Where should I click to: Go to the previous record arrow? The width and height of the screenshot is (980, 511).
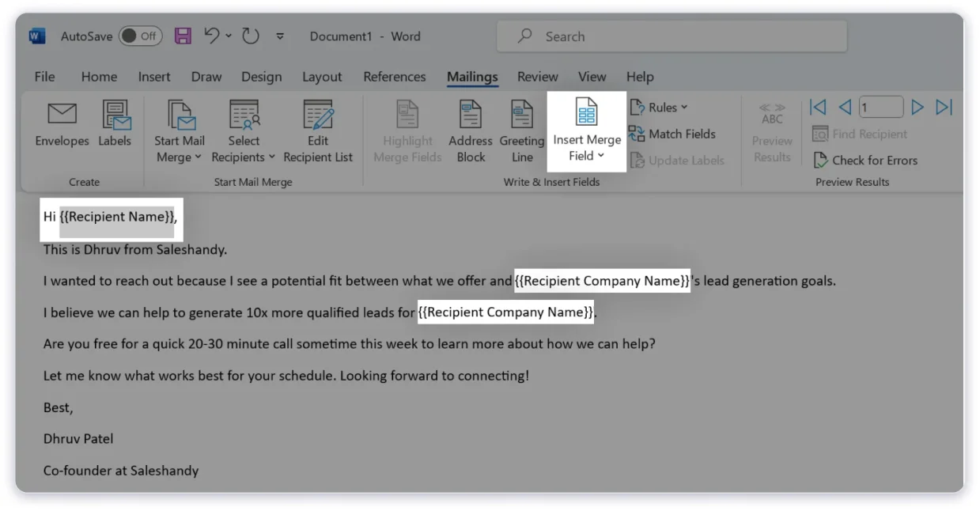[844, 107]
